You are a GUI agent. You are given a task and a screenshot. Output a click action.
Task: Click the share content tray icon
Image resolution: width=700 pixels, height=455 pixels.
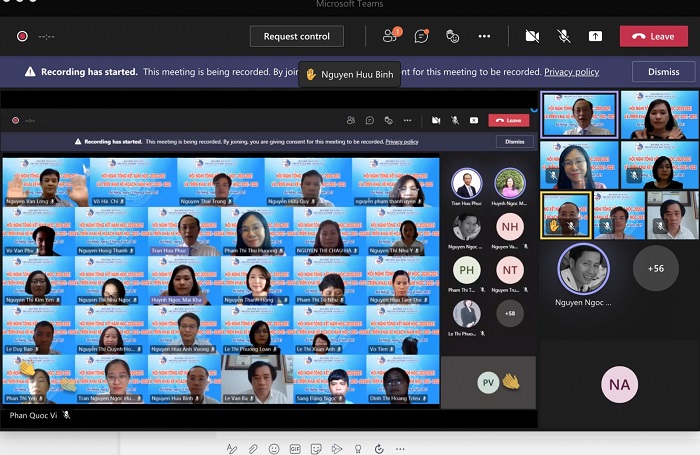[x=595, y=36]
